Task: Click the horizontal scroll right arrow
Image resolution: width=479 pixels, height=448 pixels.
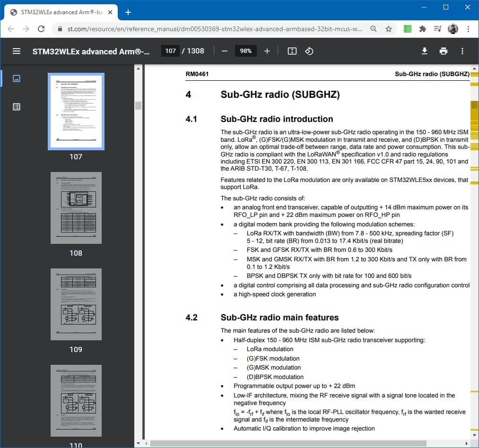Action: tap(467, 443)
